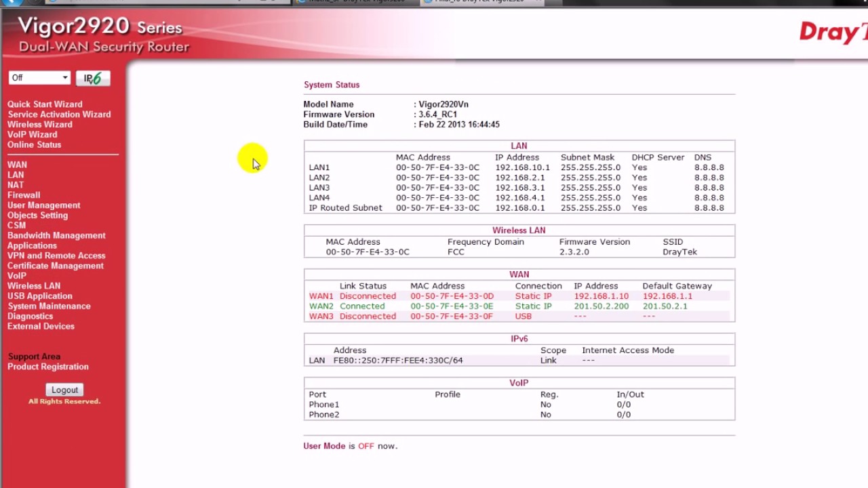Open the Support Area link
Screen dimensions: 868x488
coord(34,357)
